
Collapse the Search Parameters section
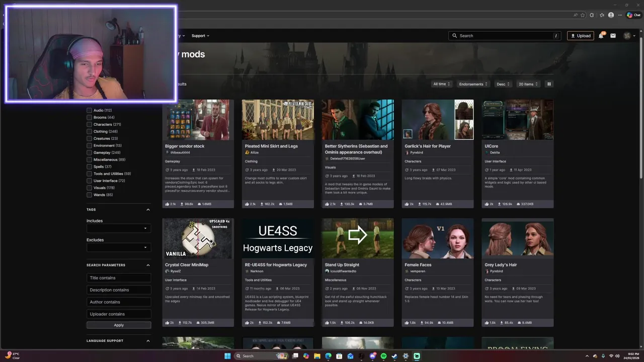tap(148, 265)
